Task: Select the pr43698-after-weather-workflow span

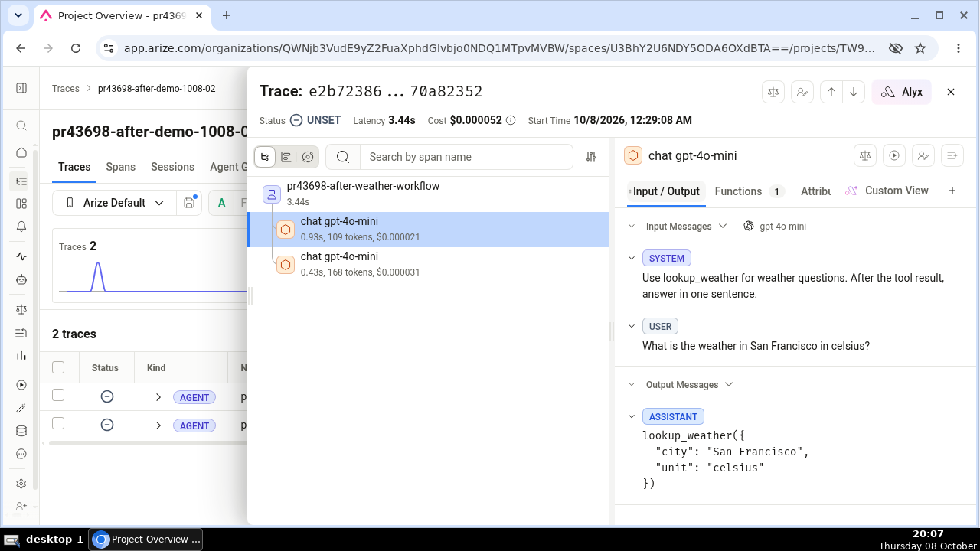Action: 429,194
